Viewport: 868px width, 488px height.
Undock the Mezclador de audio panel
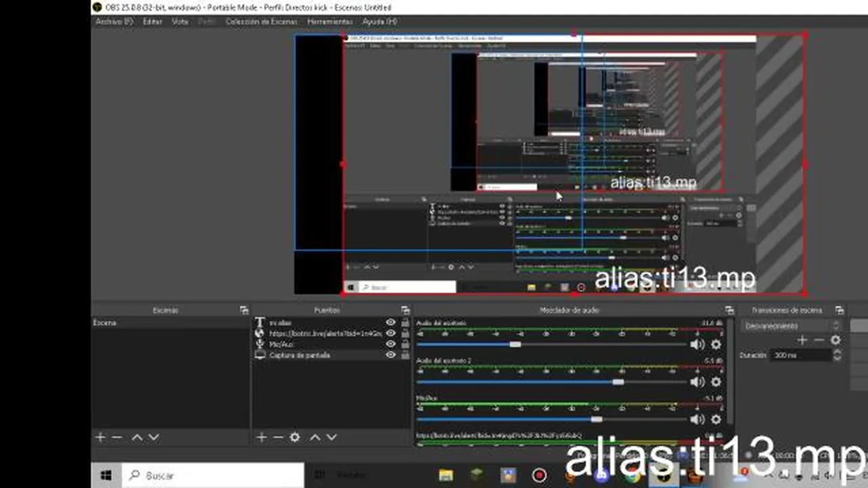(730, 310)
